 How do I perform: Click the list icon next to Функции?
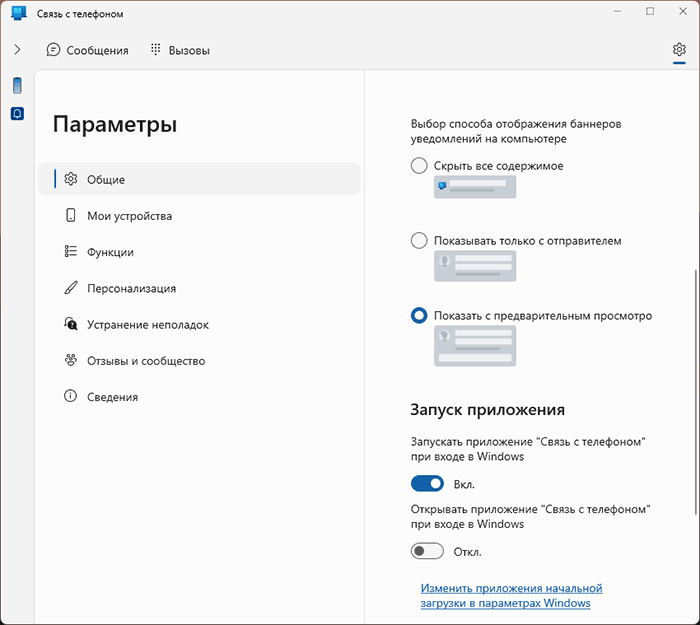coord(71,251)
